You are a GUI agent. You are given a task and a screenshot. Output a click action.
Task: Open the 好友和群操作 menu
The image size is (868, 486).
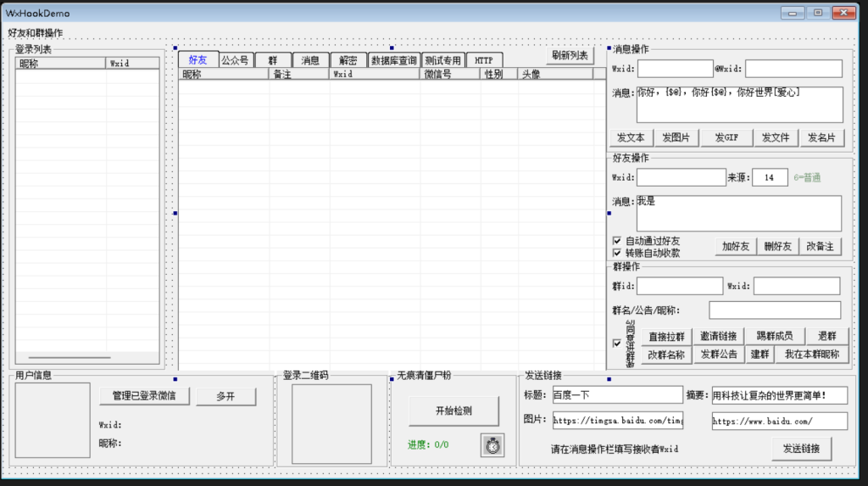pyautogui.click(x=36, y=33)
